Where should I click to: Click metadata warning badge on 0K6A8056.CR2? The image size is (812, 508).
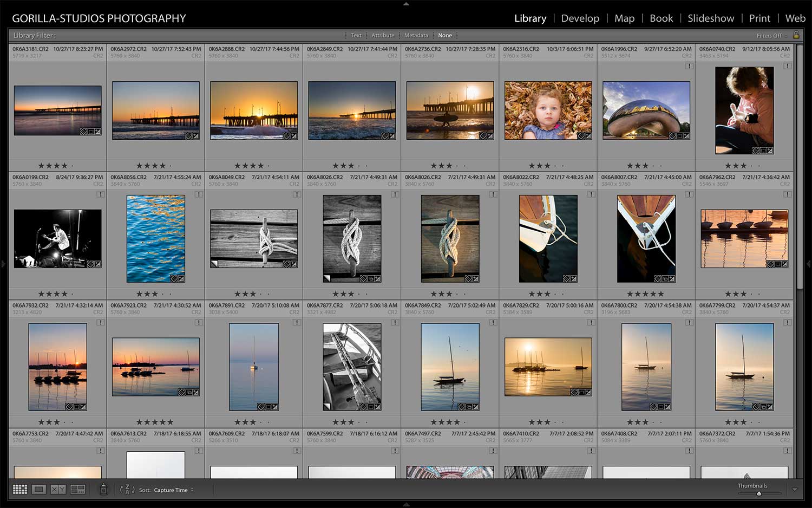pyautogui.click(x=199, y=194)
